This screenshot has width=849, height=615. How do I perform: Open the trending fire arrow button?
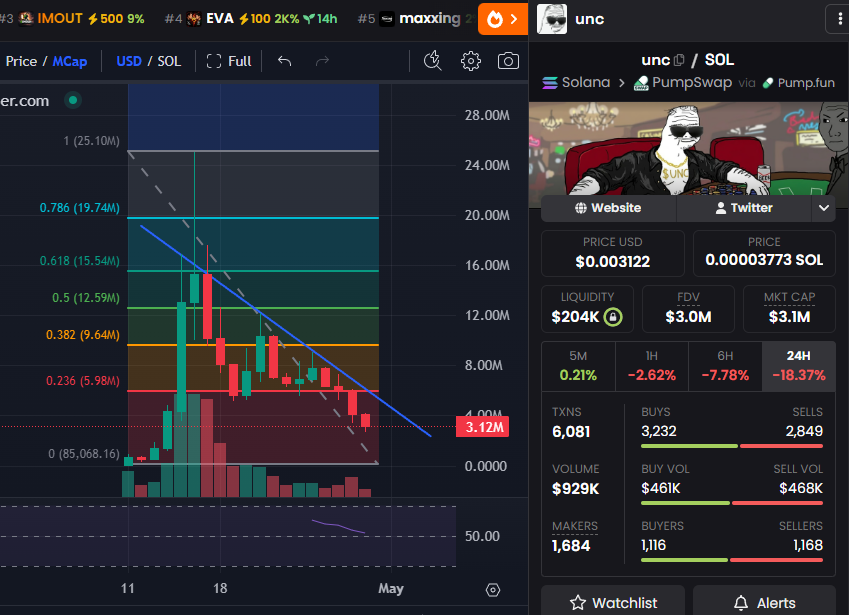click(502, 19)
